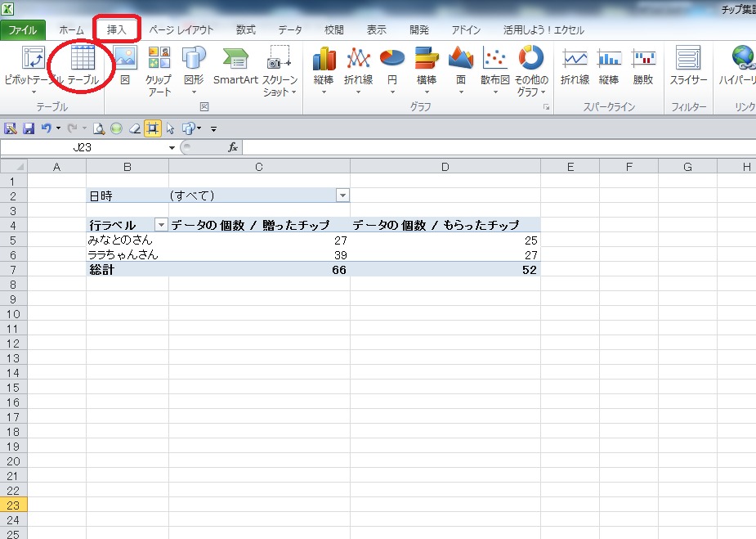The image size is (756, 539).
Task: Open the ファイル backstage menu
Action: [23, 30]
